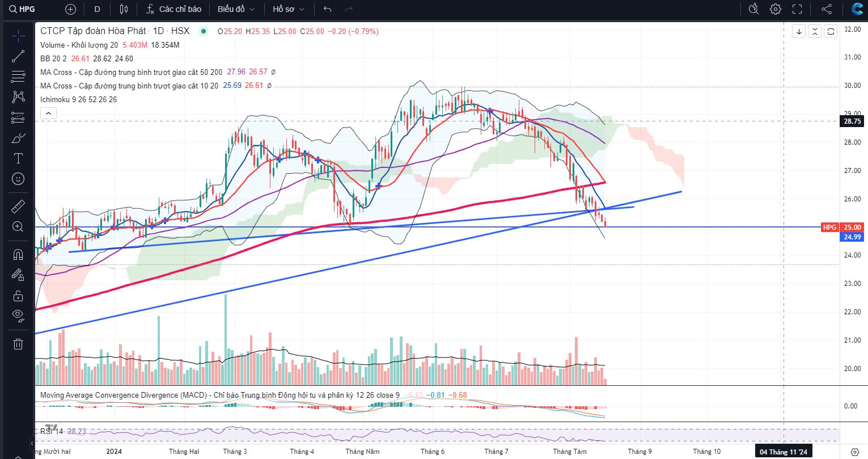Viewport: 868px width, 459px height.
Task: Select the ruler measure tool
Action: (18, 206)
